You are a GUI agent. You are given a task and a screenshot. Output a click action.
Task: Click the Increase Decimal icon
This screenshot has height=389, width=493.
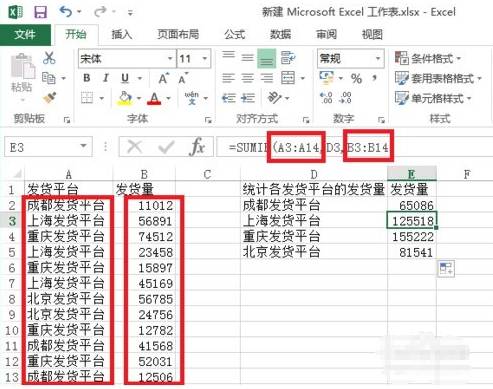click(326, 98)
